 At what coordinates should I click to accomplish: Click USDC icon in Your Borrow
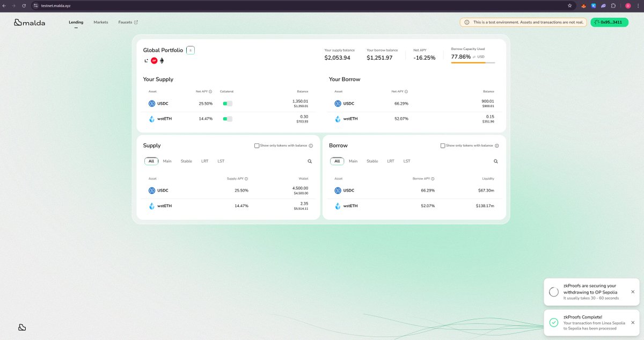[x=338, y=104]
